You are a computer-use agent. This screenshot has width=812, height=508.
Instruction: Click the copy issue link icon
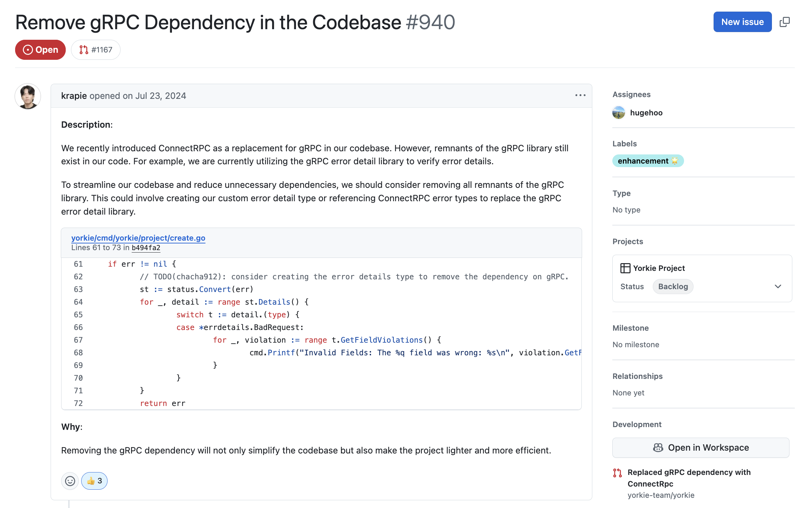(785, 22)
